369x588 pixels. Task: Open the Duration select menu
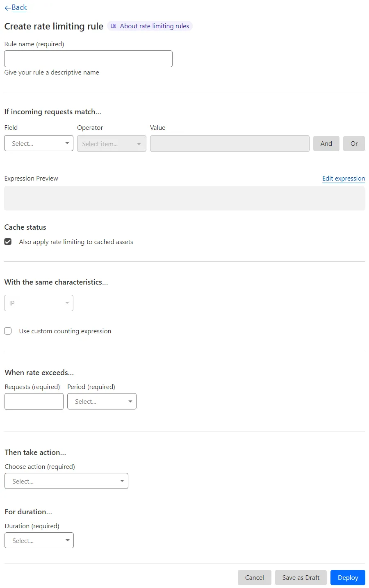coord(39,541)
